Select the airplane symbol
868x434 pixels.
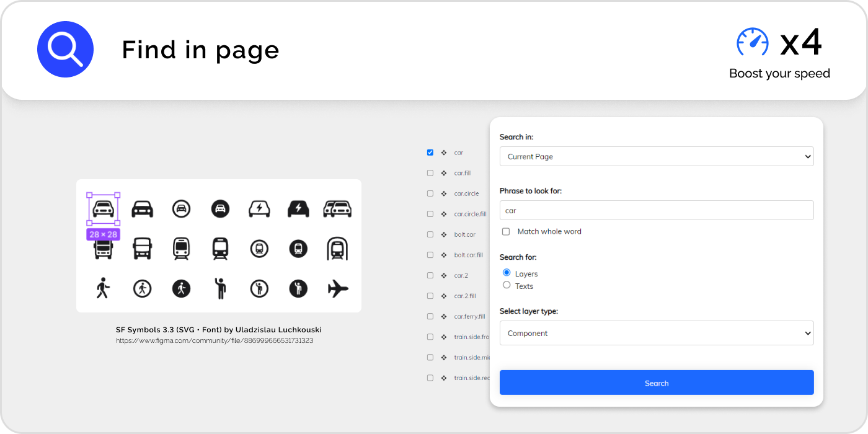click(x=337, y=288)
